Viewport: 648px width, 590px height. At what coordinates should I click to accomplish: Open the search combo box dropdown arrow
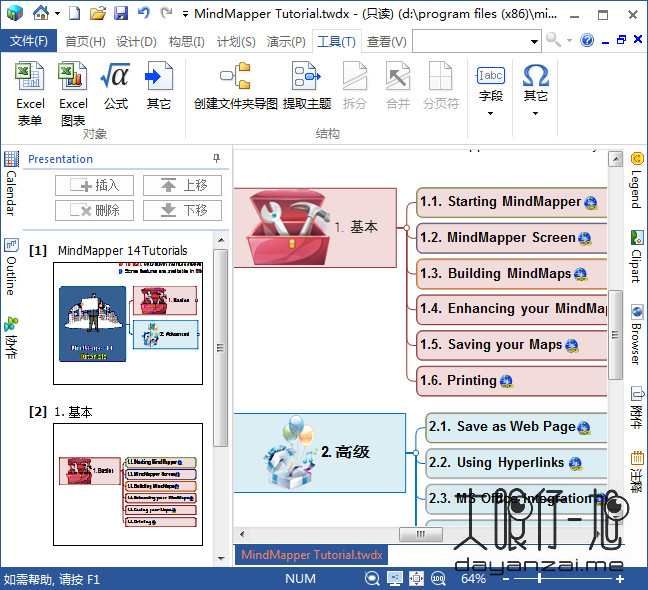point(534,41)
